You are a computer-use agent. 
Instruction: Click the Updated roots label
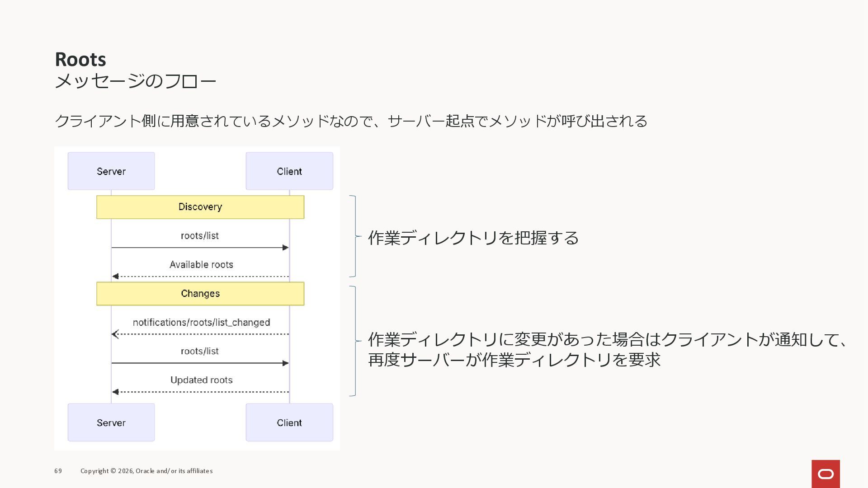tap(201, 380)
